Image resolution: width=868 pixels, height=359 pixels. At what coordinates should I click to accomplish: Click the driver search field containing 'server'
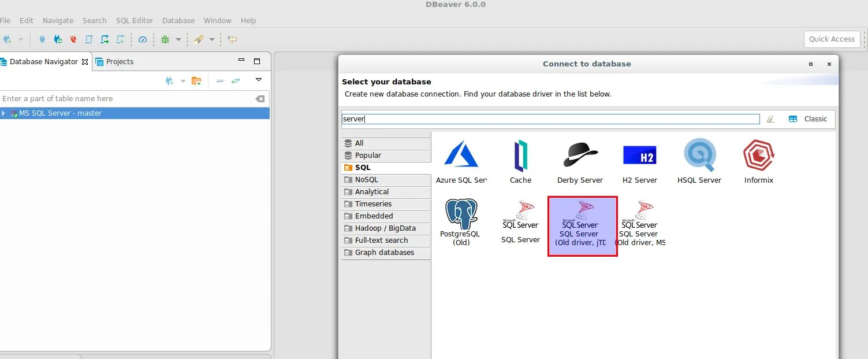point(550,119)
